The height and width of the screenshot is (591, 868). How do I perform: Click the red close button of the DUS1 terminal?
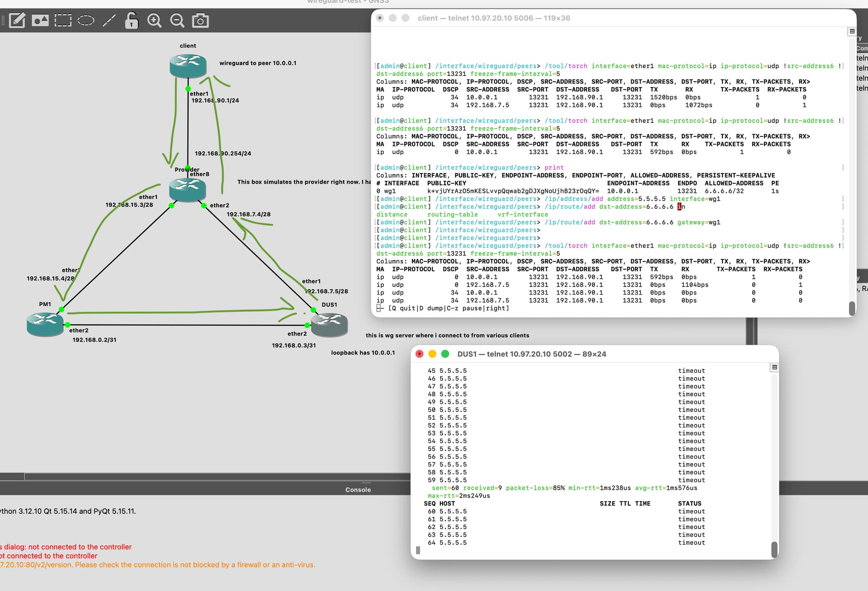pyautogui.click(x=420, y=354)
